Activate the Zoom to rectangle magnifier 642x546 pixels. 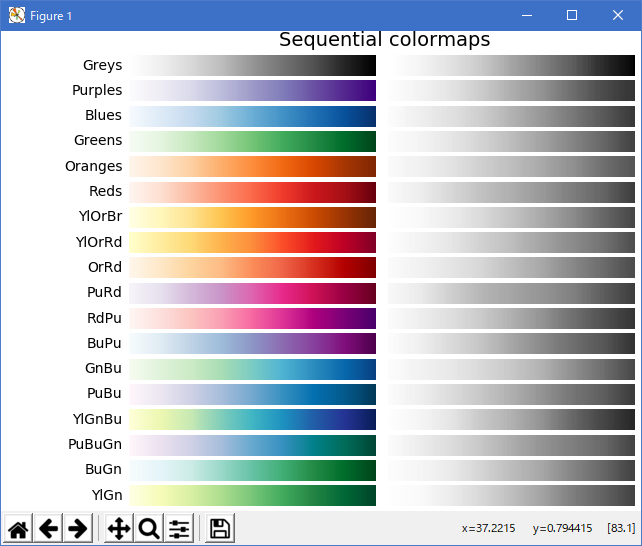149,528
